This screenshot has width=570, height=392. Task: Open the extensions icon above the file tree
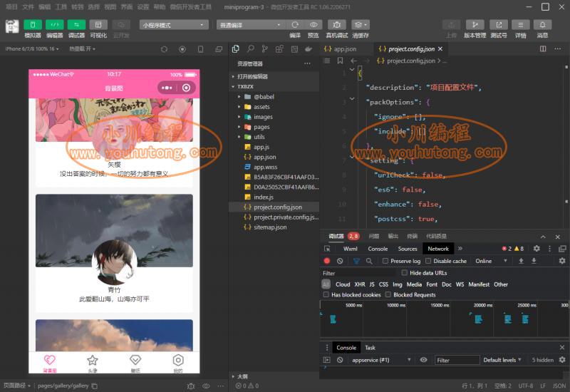(279, 49)
